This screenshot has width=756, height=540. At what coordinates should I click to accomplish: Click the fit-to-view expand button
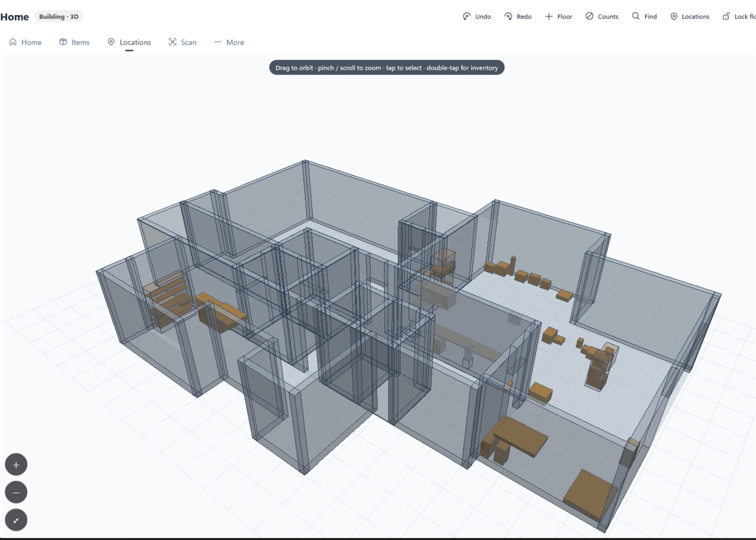pos(16,520)
